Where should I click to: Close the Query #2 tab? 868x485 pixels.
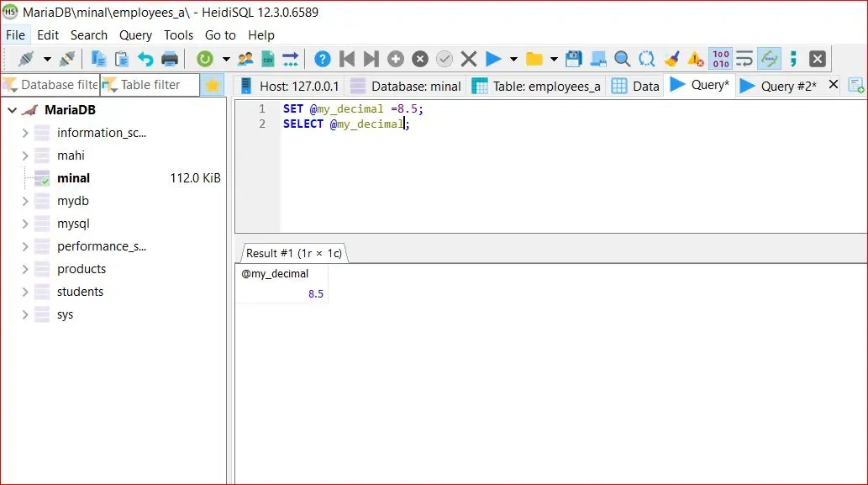click(834, 85)
